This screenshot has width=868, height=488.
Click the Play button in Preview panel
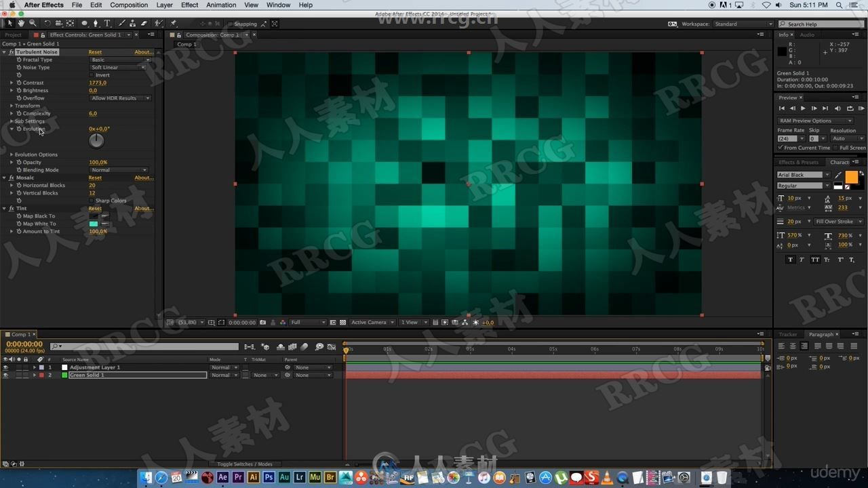point(803,108)
